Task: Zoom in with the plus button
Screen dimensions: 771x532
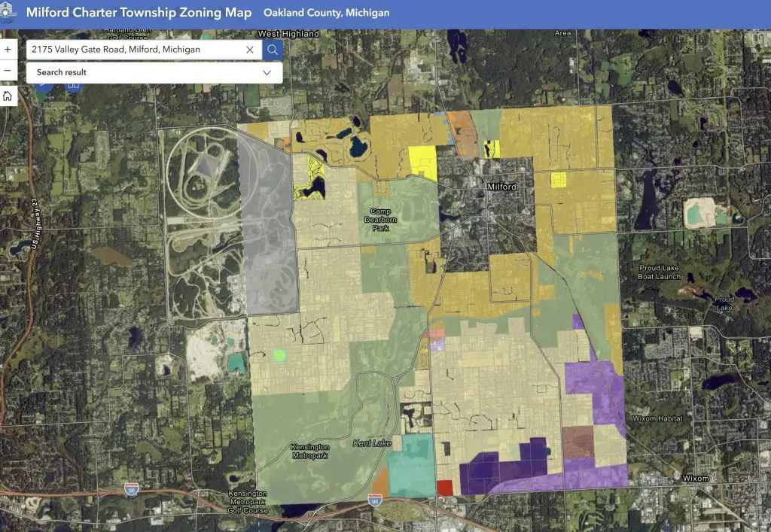Action: click(8, 50)
